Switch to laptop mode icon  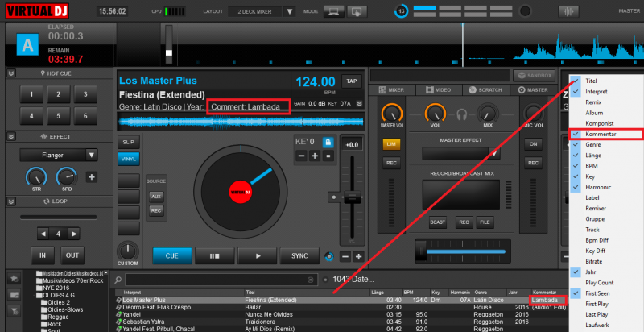tap(333, 11)
